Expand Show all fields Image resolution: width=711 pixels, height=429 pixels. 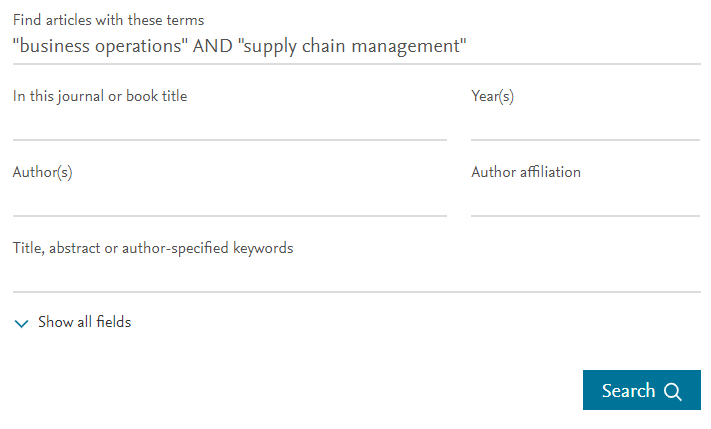[x=84, y=322]
